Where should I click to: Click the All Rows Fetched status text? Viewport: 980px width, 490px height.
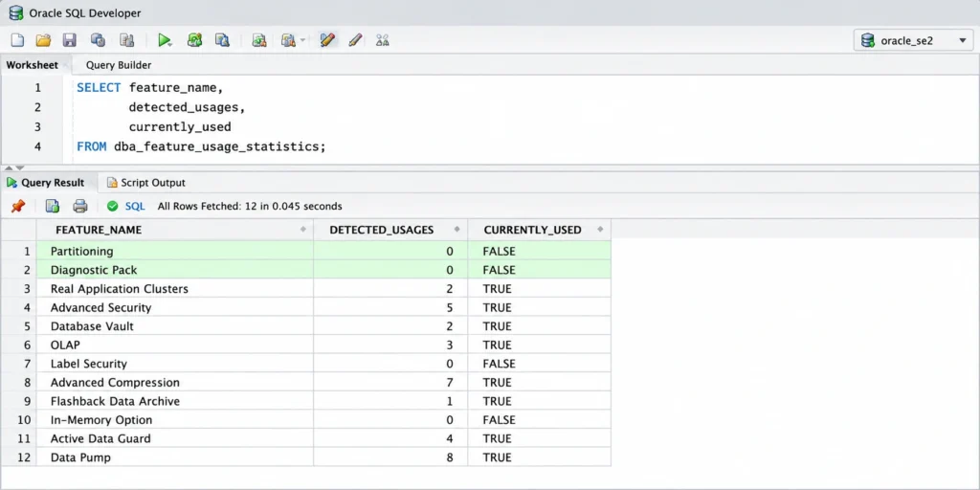point(250,207)
